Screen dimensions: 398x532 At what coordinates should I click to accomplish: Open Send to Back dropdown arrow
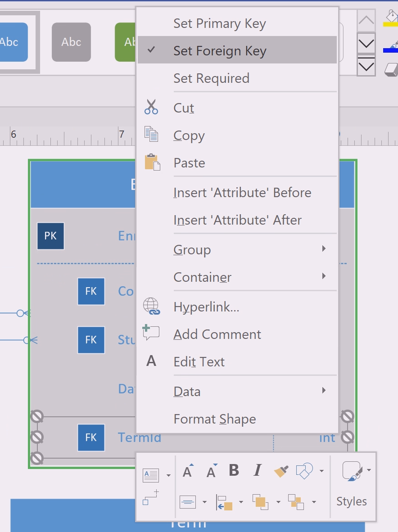pos(314,502)
